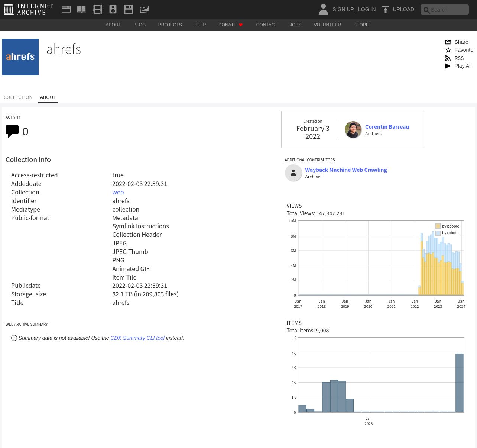Screen dimensions: 477x448
Task: Open the CONTACT menu item
Action: 267,25
